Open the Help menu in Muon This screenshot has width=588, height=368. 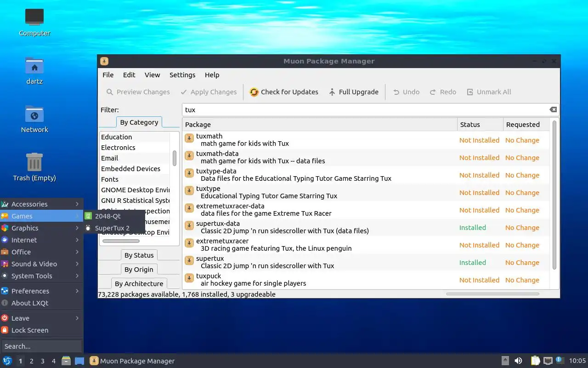[212, 75]
